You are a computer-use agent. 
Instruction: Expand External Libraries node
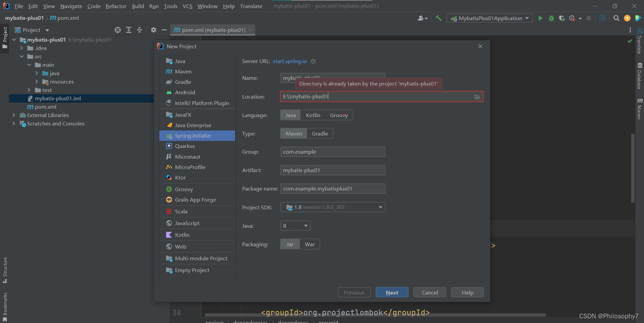14,115
